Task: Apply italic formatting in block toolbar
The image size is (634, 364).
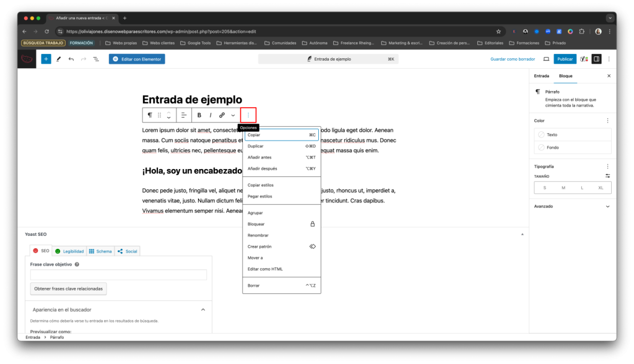Action: coord(211,115)
